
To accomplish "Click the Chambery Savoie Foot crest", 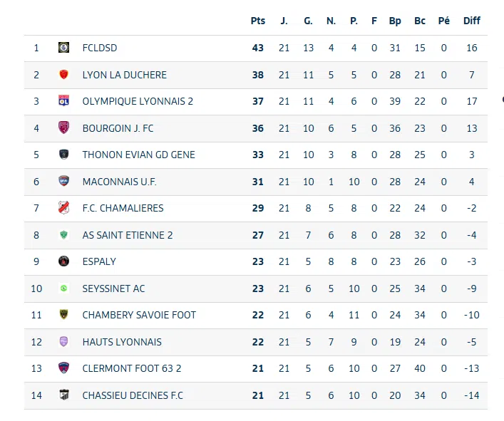I will tap(63, 315).
